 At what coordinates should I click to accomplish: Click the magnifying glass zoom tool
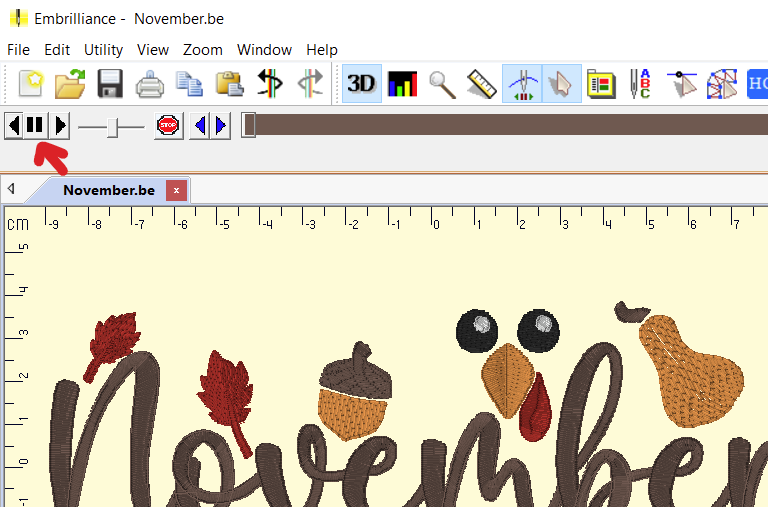pyautogui.click(x=442, y=84)
